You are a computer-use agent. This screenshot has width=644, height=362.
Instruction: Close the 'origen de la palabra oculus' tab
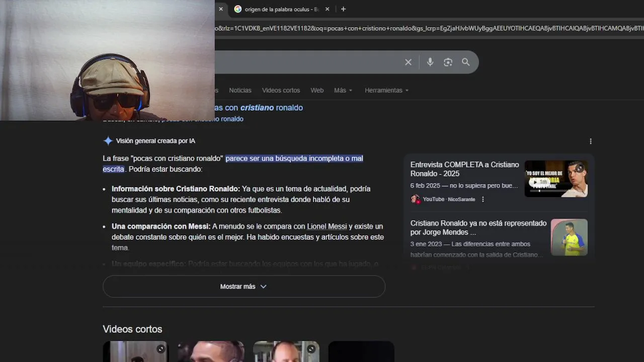(x=327, y=9)
